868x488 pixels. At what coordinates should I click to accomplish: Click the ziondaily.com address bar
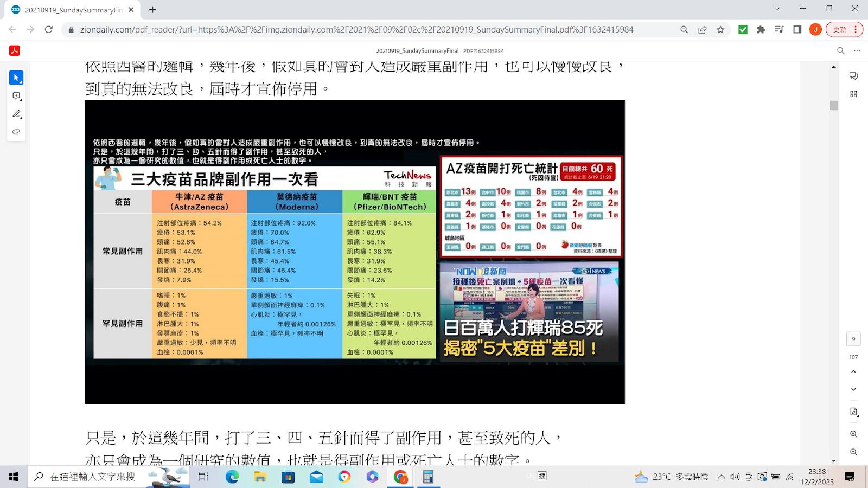[356, 30]
